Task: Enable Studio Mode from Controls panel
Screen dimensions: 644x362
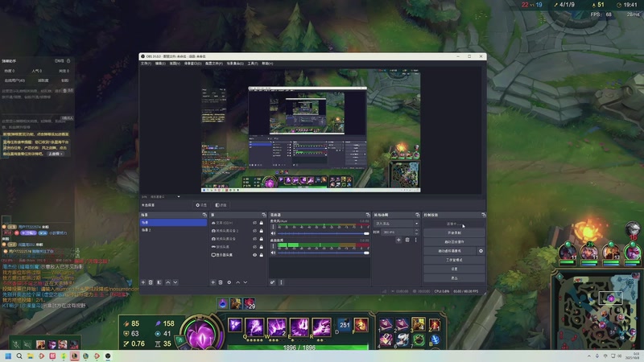Action: 454,260
